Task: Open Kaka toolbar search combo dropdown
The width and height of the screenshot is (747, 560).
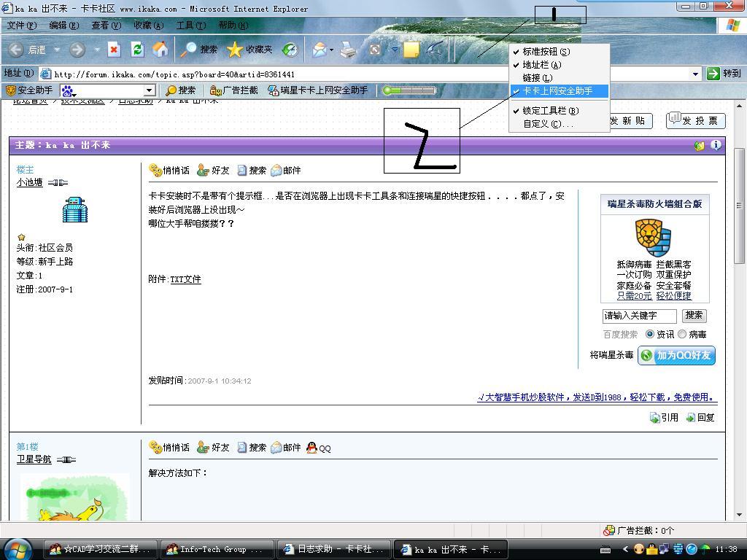Action: (x=149, y=90)
